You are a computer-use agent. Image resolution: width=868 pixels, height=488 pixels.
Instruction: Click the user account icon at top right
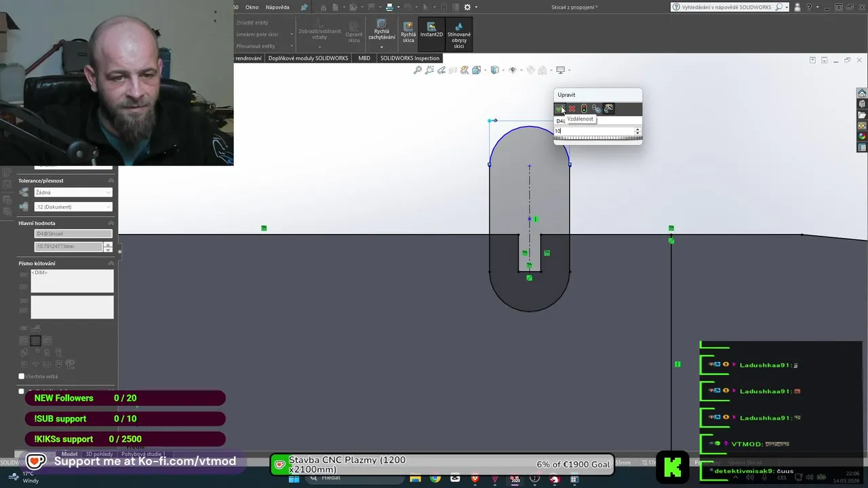[796, 7]
